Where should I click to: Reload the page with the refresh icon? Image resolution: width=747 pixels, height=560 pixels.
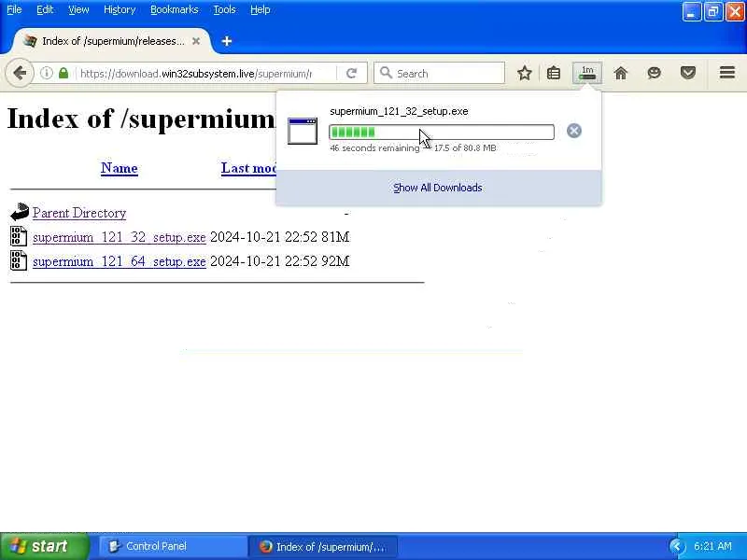coord(352,73)
